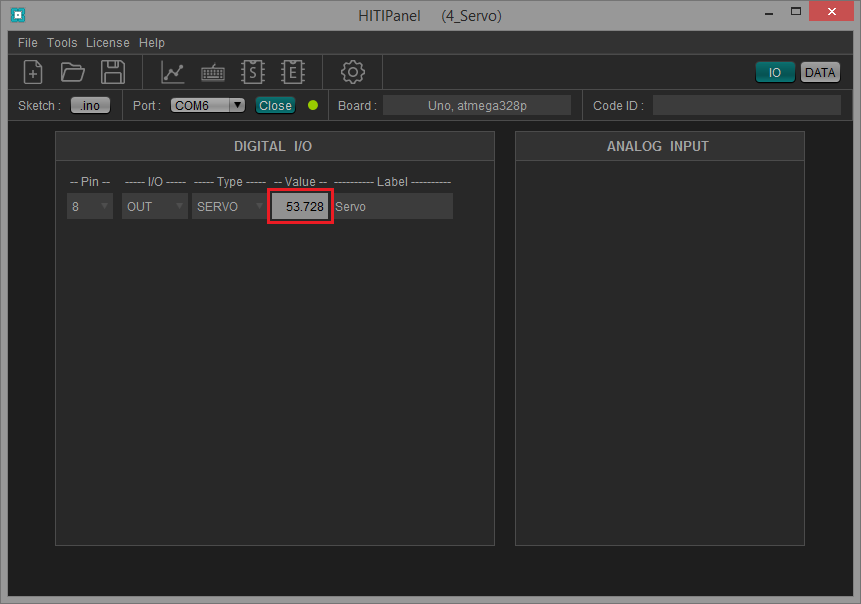Click the ANALOG INPUT panel header
Viewport: 861px width, 604px height.
coord(659,146)
